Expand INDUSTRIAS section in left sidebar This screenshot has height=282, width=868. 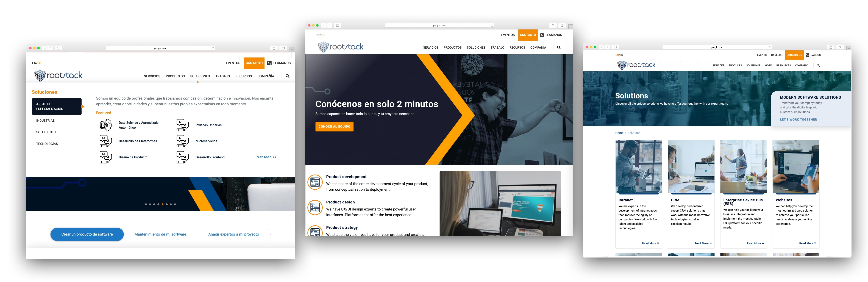click(52, 121)
